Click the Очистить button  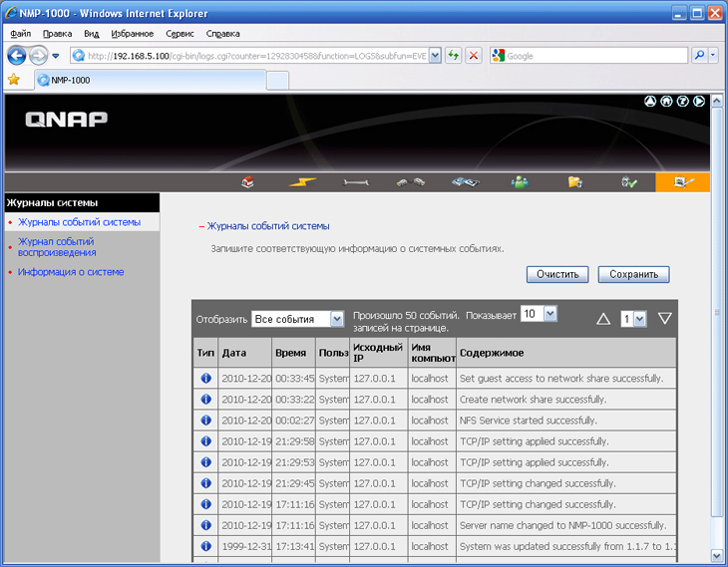tap(557, 274)
